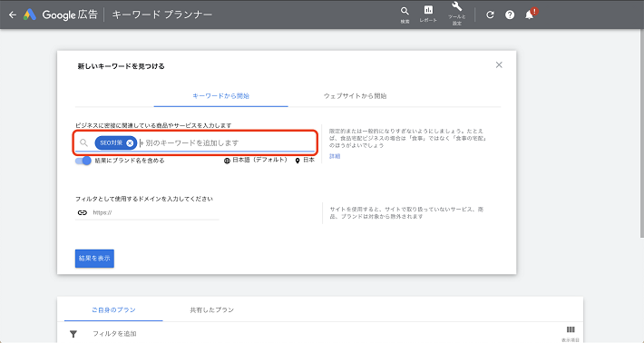Click the link icon beside https:// field
The image size is (644, 343).
pos(83,212)
